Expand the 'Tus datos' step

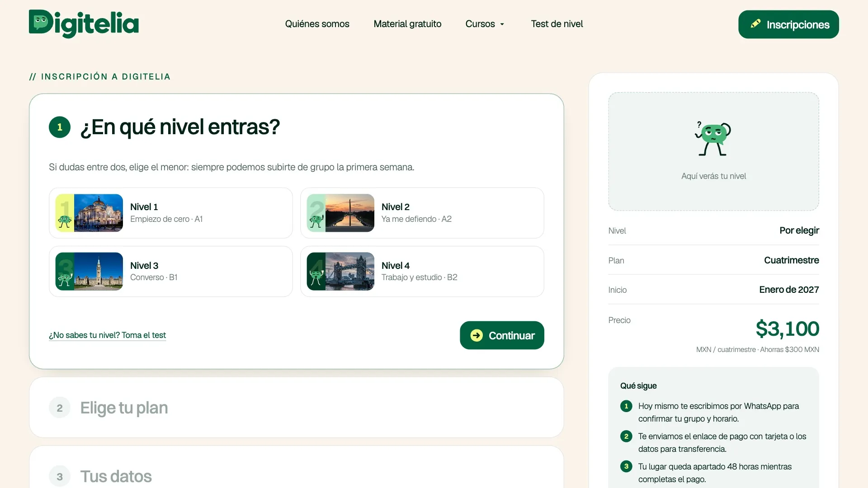(x=297, y=467)
